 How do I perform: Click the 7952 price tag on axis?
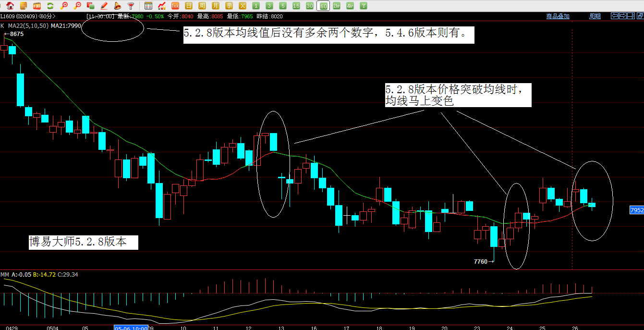(636, 210)
